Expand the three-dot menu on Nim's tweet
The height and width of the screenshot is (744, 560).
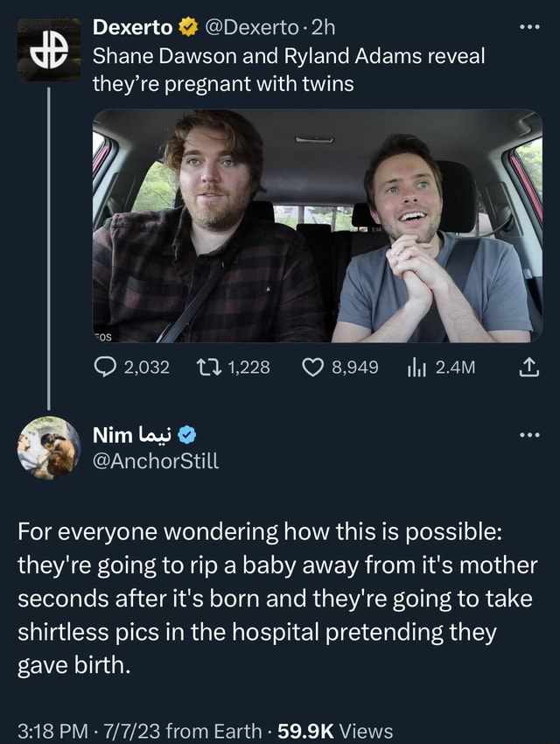tap(528, 432)
